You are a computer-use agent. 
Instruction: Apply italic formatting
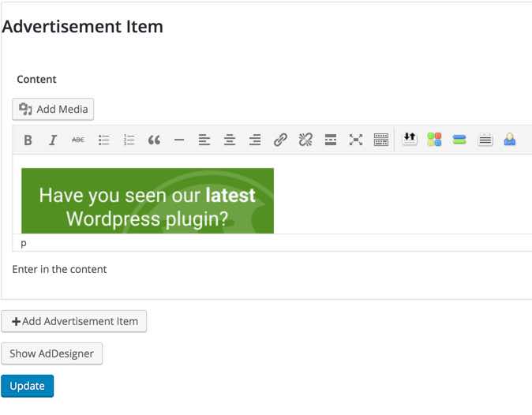[x=53, y=140]
